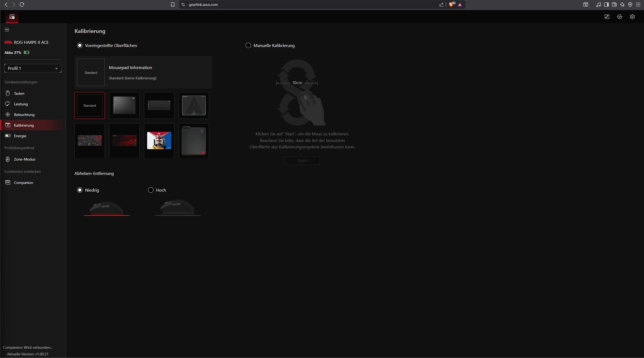Screen dimensions: 644x358
Task: Open the settings gear icon at top right
Action: coord(632,17)
